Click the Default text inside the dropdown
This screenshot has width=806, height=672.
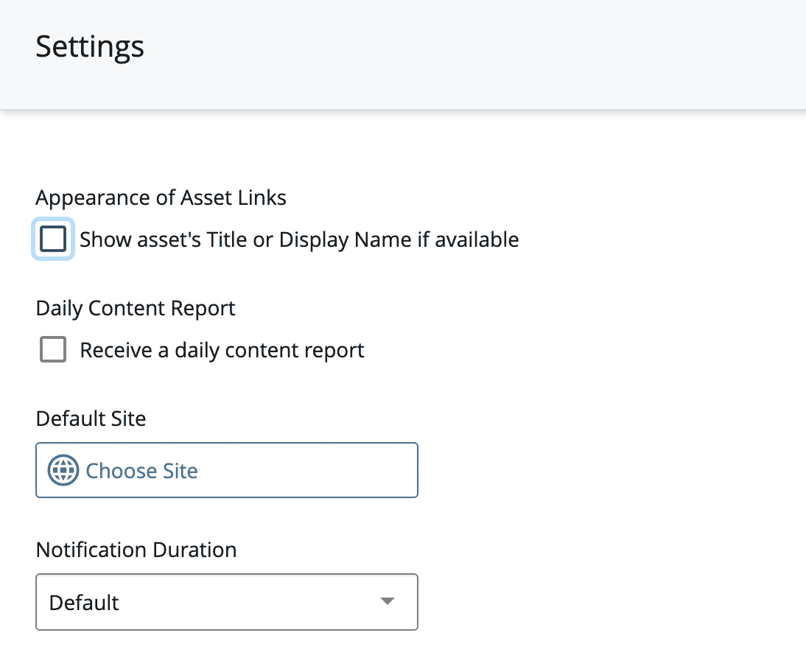pyautogui.click(x=83, y=602)
